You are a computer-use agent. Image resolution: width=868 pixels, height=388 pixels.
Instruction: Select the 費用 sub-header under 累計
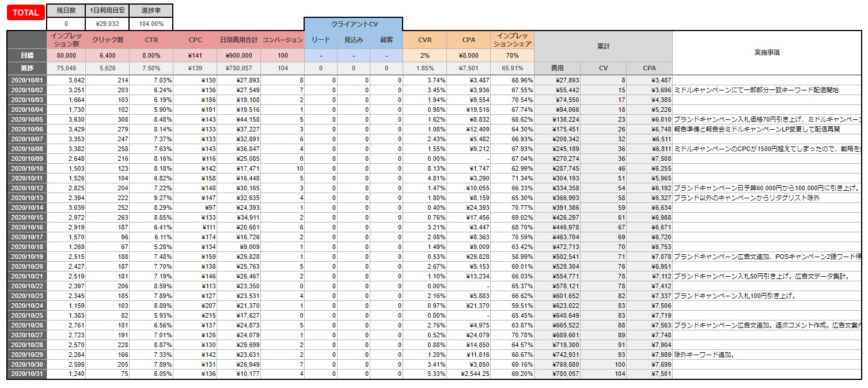(558, 68)
